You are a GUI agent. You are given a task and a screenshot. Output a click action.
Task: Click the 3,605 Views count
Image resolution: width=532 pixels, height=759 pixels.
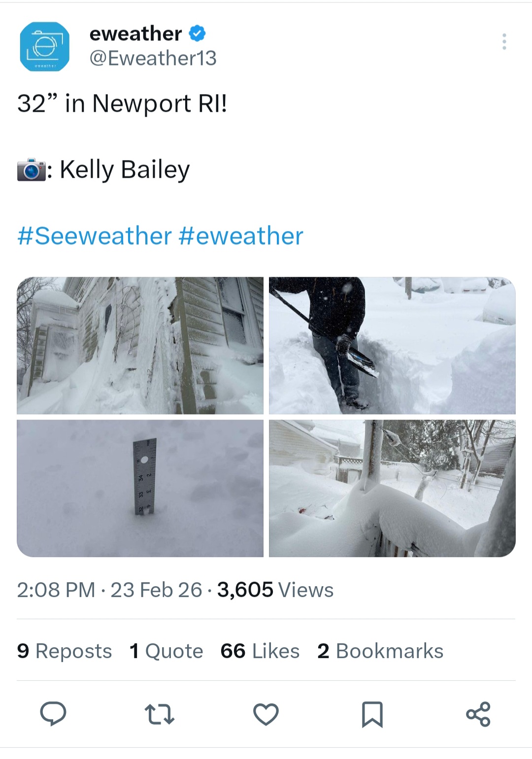tap(275, 590)
